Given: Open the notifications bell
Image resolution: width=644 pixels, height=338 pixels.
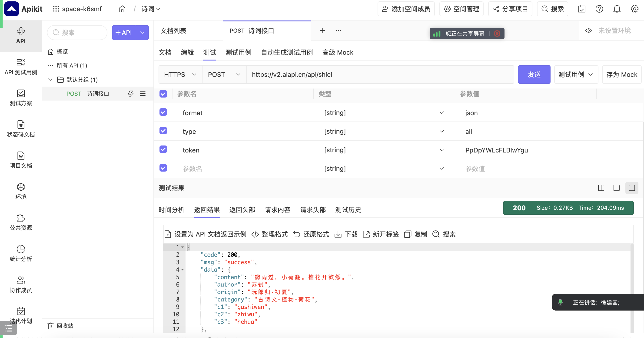Looking at the screenshot, I should (x=617, y=9).
